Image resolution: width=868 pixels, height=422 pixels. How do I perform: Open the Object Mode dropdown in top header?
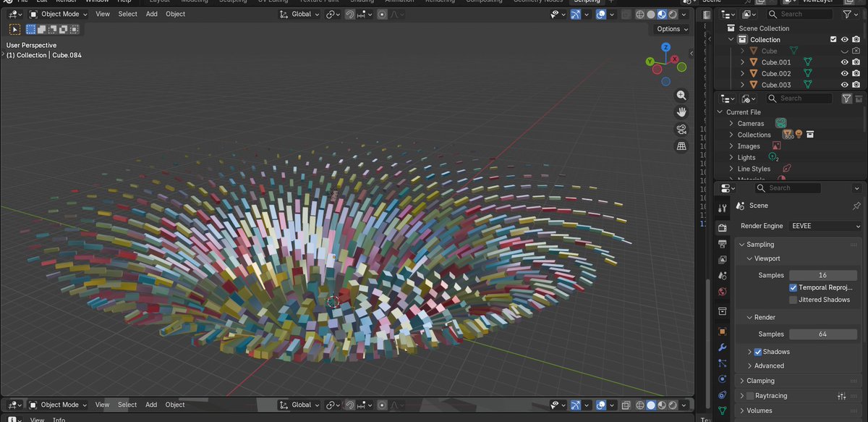tap(59, 14)
